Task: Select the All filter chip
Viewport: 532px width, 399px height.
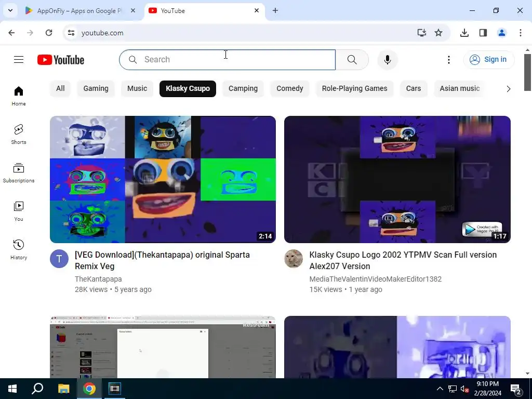Action: click(x=60, y=88)
